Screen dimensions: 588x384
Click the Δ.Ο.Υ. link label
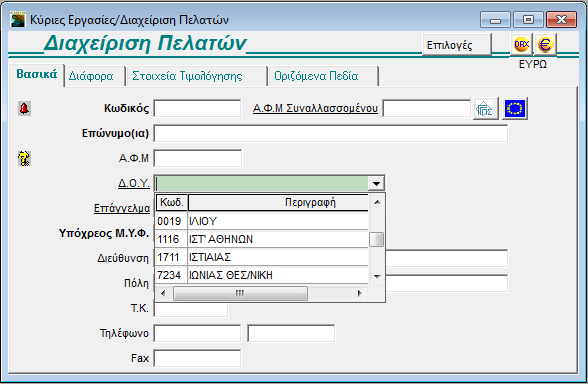pos(134,183)
